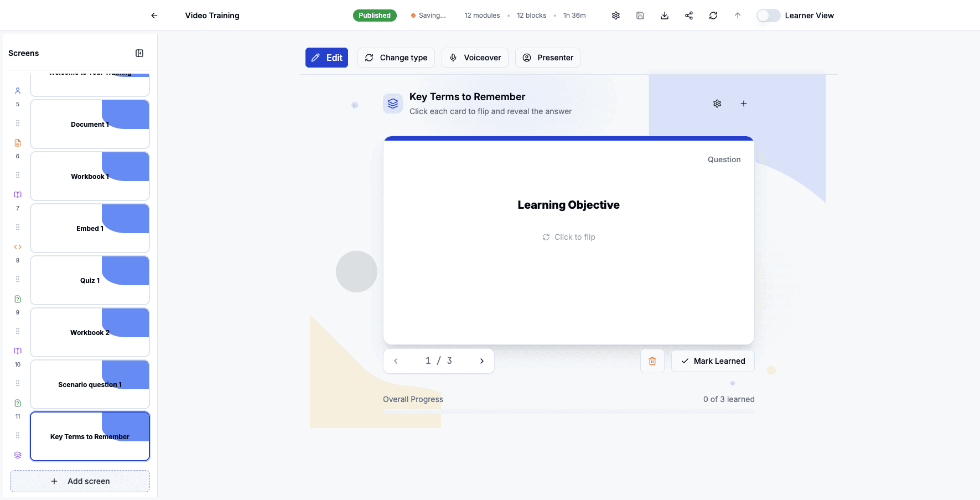Toggle Learner View switch
980x500 pixels.
click(768, 15)
